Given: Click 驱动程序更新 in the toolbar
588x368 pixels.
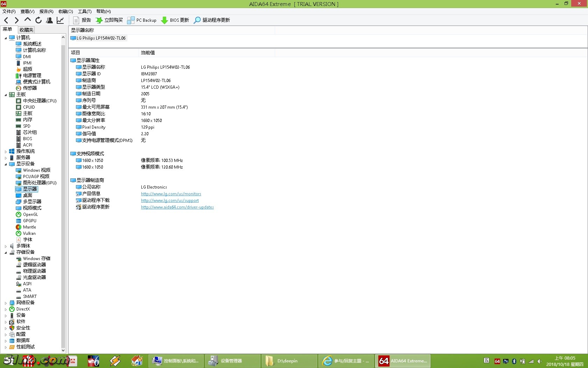Looking at the screenshot, I should 212,20.
